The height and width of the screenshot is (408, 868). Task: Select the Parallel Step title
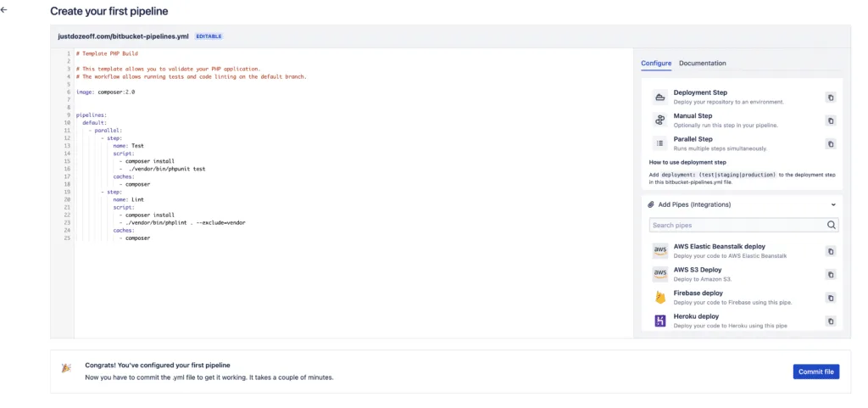693,139
